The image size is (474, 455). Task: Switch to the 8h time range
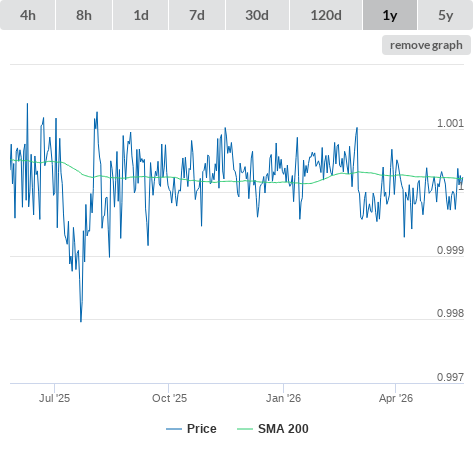click(x=84, y=15)
